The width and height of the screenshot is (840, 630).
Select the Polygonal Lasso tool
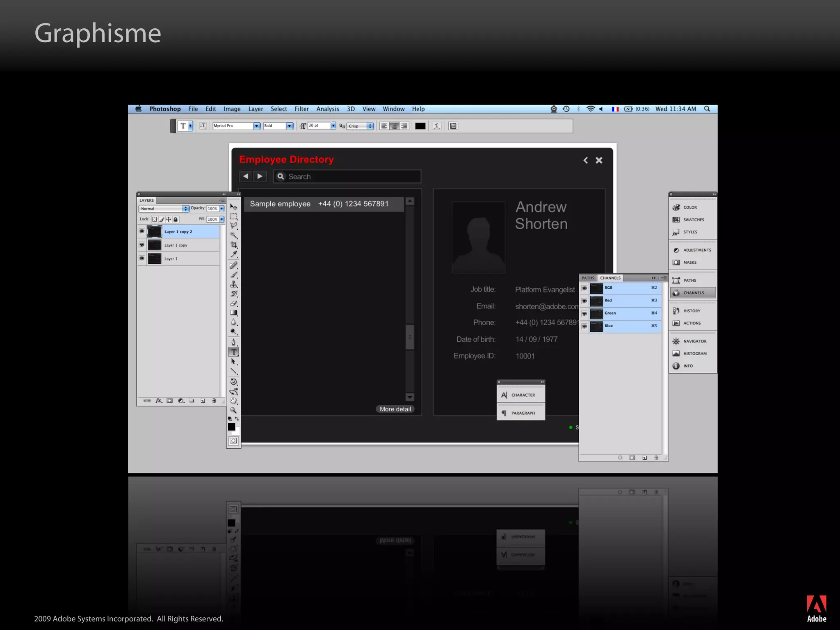pyautogui.click(x=233, y=226)
